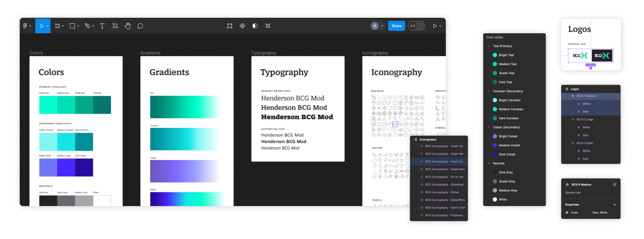The image size is (644, 239).
Task: Collapse the Neutrals color group
Action: pyautogui.click(x=489, y=163)
